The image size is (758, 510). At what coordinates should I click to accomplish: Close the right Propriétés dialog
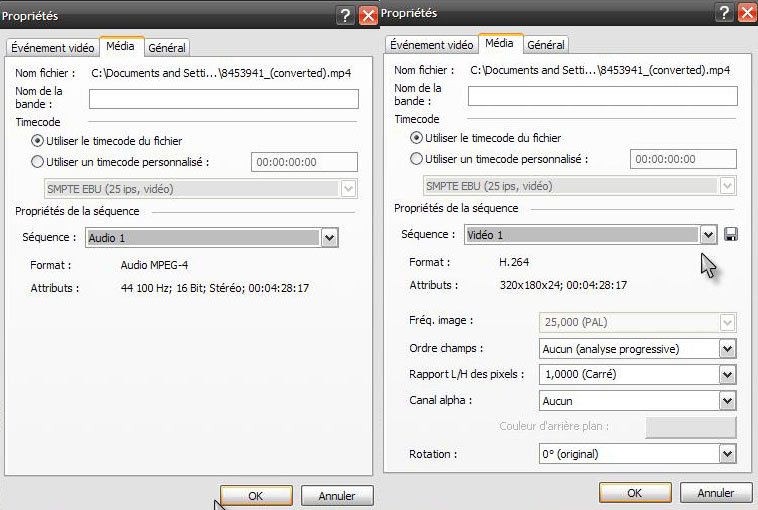click(x=747, y=13)
